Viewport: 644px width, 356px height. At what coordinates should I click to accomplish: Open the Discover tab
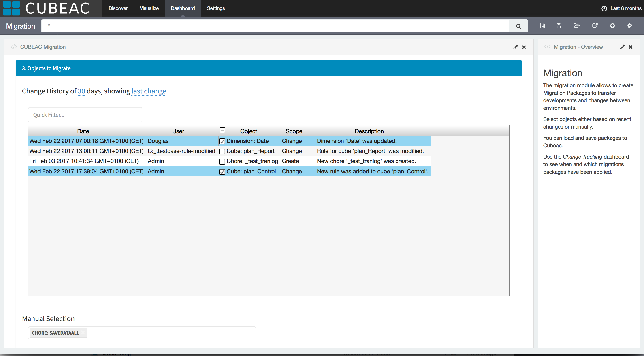[x=118, y=8]
